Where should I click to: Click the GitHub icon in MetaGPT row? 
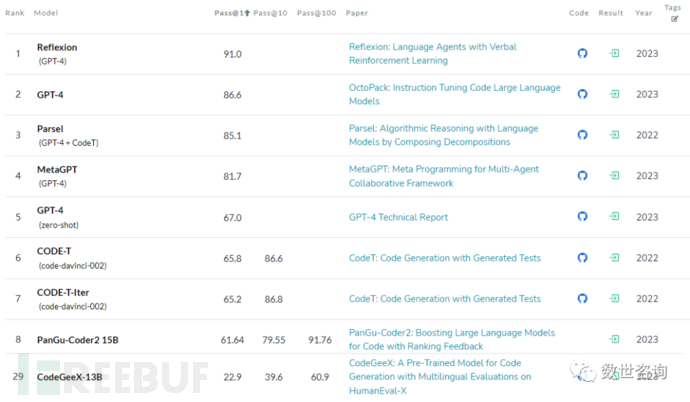pyautogui.click(x=582, y=176)
